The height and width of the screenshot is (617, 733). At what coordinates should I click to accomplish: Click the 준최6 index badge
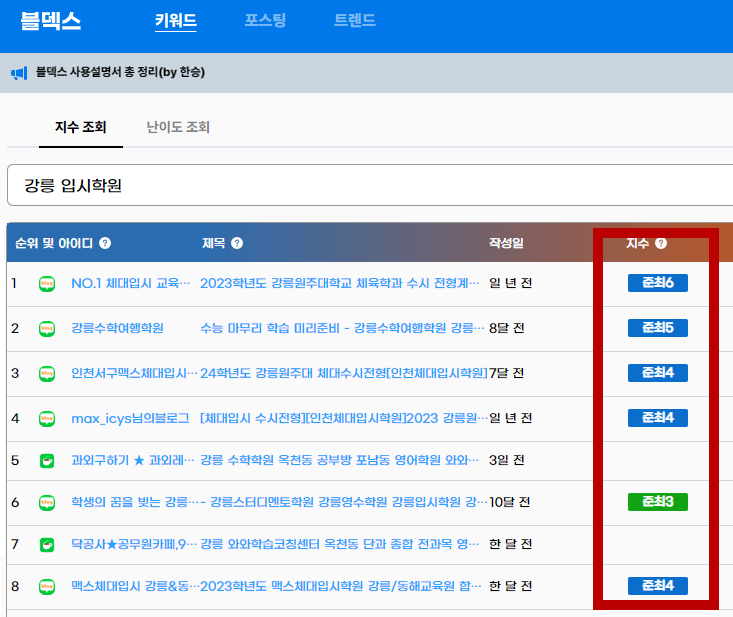pyautogui.click(x=658, y=283)
